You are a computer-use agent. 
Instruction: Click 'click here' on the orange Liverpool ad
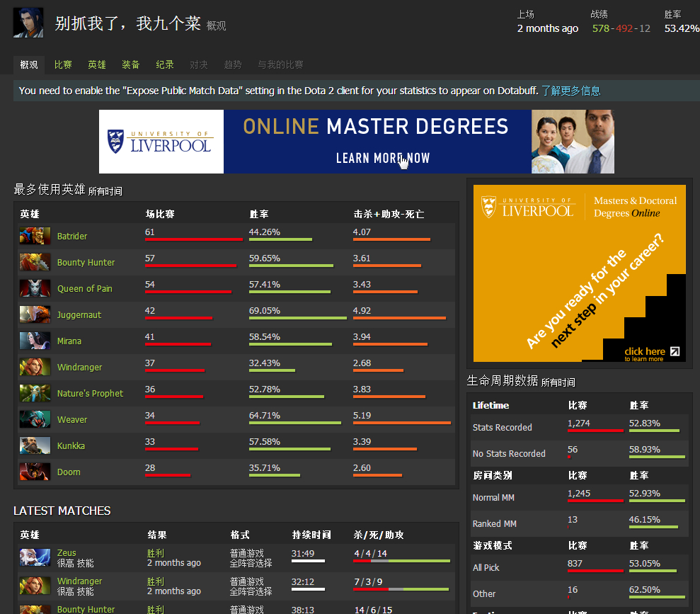point(645,351)
